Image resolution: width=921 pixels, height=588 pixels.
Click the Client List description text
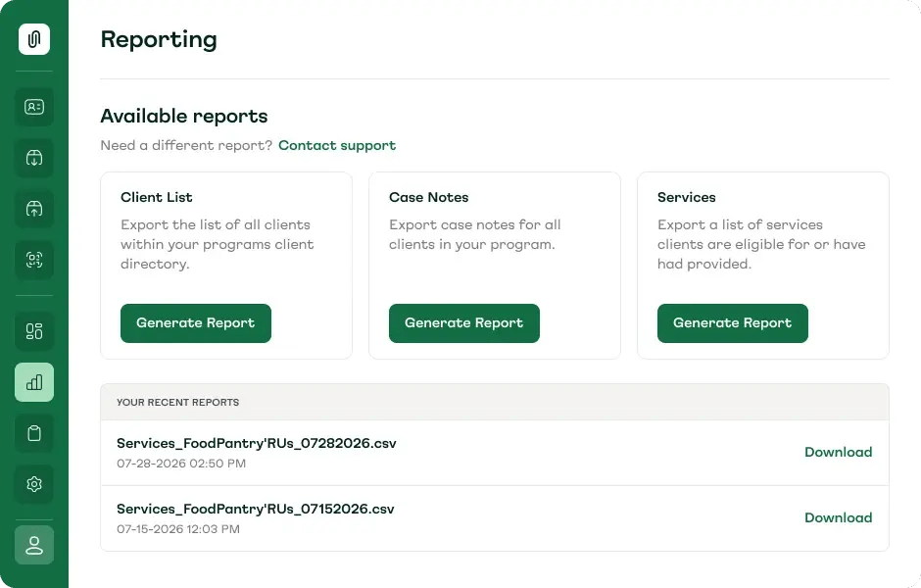217,244
